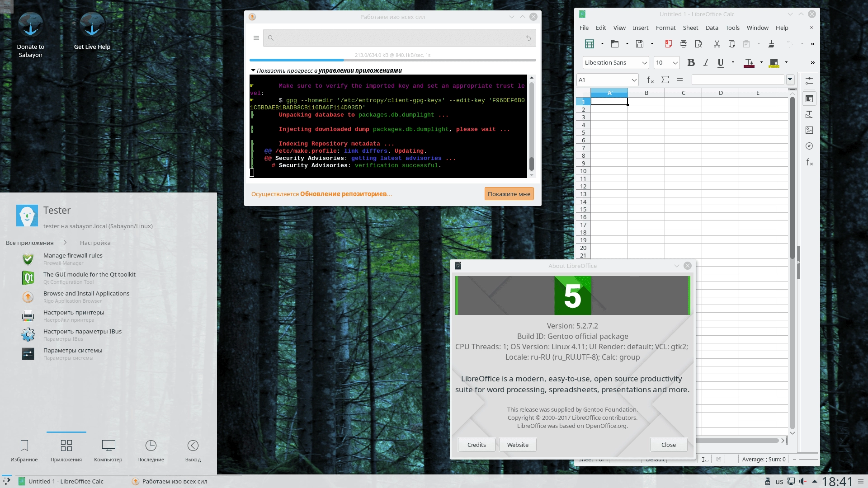Select the Clone Formatting paintbrush
Image resolution: width=868 pixels, height=488 pixels.
pos(771,44)
